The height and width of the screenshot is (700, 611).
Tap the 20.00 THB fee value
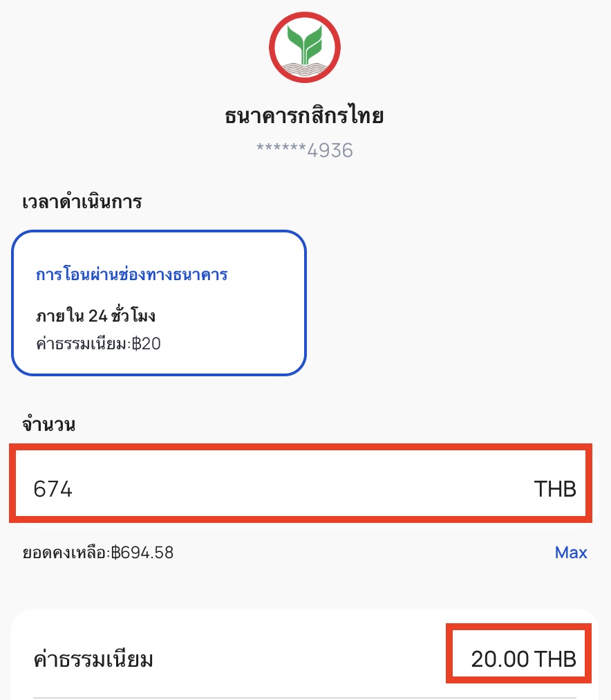pyautogui.click(x=524, y=659)
